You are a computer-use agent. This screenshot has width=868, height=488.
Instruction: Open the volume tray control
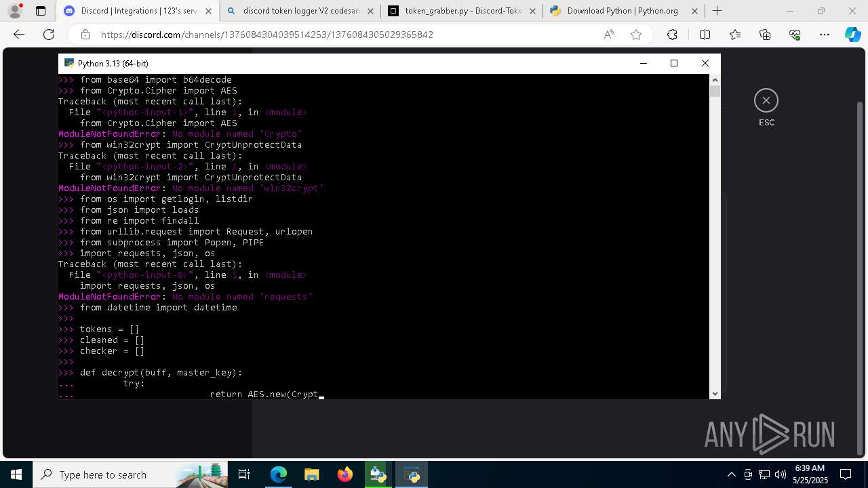click(x=781, y=474)
